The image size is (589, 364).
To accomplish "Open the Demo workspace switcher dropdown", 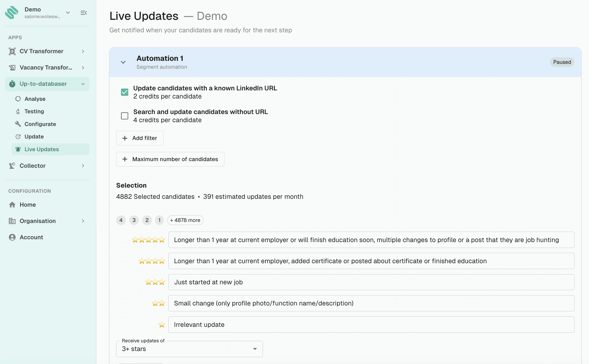I will point(68,13).
